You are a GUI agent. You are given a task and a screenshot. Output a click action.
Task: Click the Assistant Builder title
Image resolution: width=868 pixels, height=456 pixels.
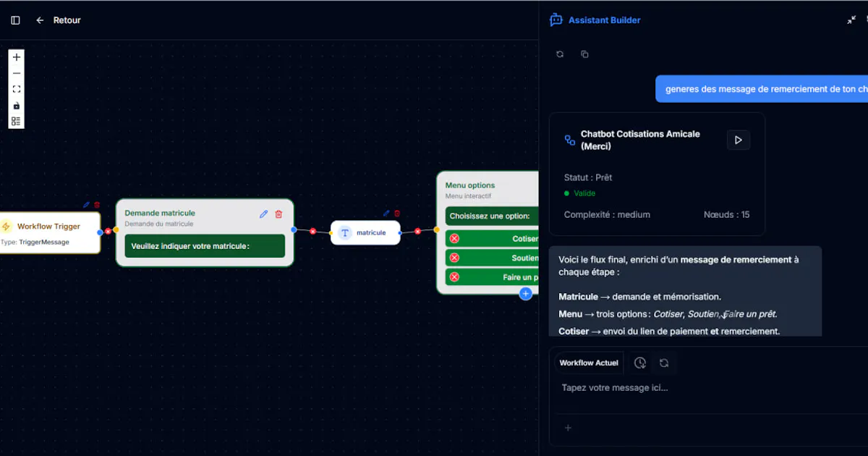[x=605, y=20]
